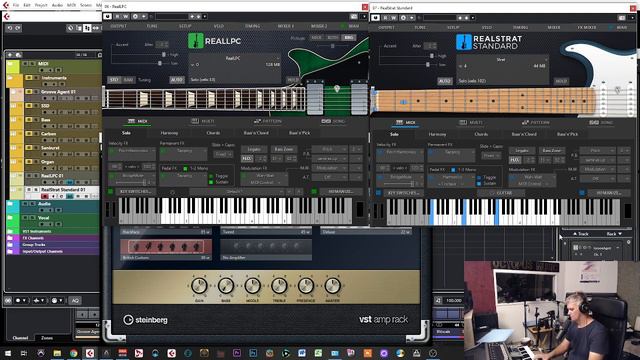The image size is (640, 360).
Task: Open the Strat preset name dropdown in RealStrat
Action: 502,60
